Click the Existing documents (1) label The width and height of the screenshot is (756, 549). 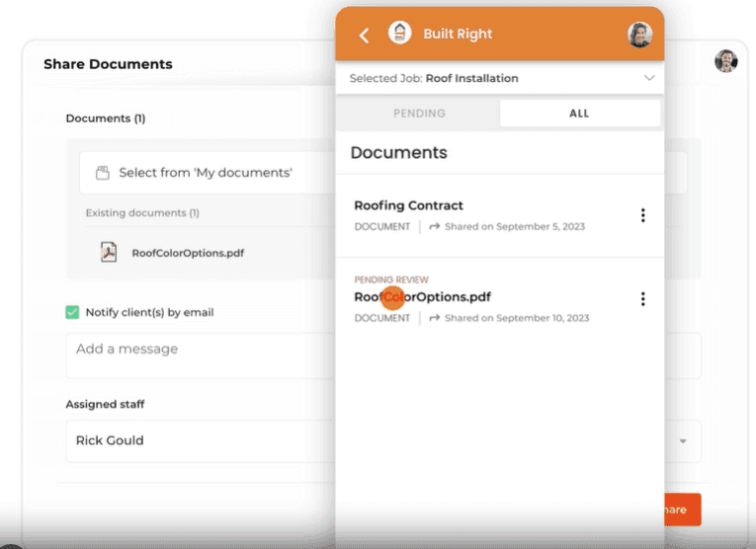[x=142, y=213]
